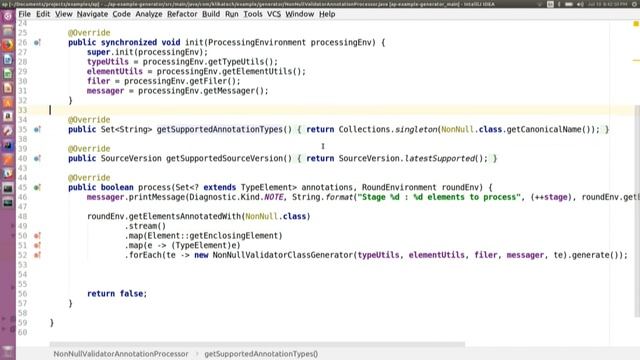Open the View menu
The width and height of the screenshot is (640, 360).
64,14
